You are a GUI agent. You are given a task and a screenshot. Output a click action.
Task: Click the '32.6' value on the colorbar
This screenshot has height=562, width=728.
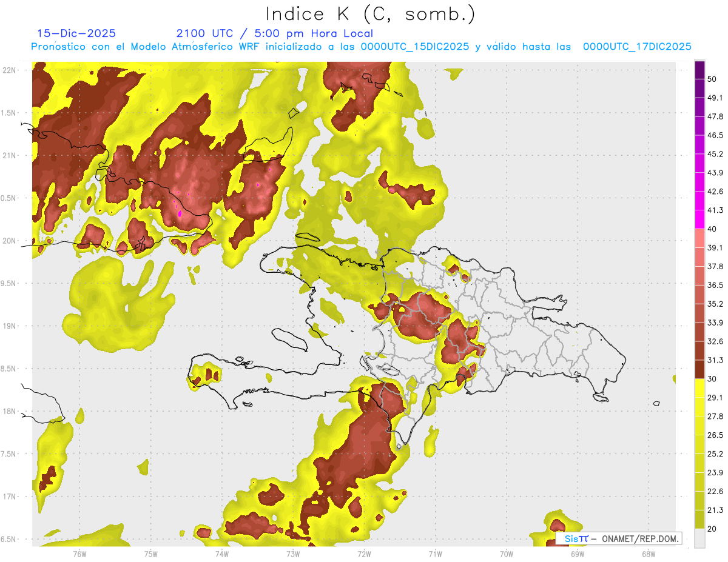pos(716,341)
